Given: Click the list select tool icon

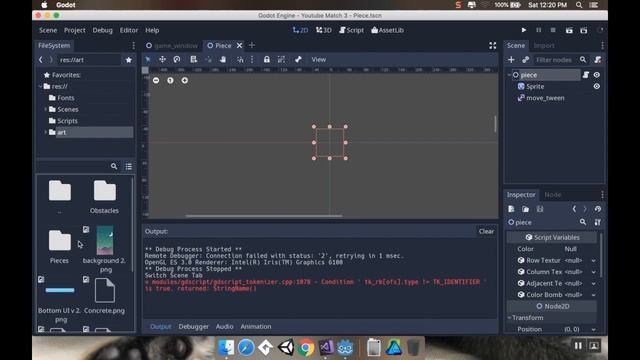Looking at the screenshot, I should [193, 60].
